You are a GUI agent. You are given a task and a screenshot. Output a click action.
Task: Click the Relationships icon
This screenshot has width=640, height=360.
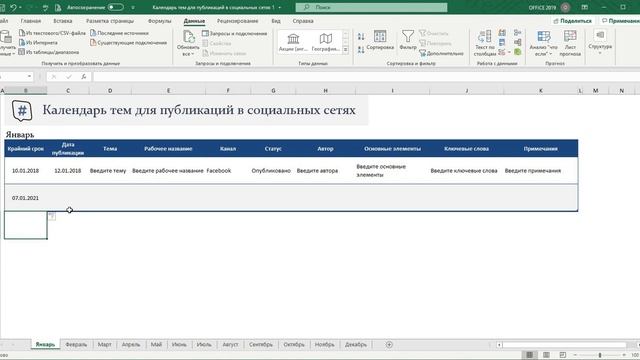(518, 42)
